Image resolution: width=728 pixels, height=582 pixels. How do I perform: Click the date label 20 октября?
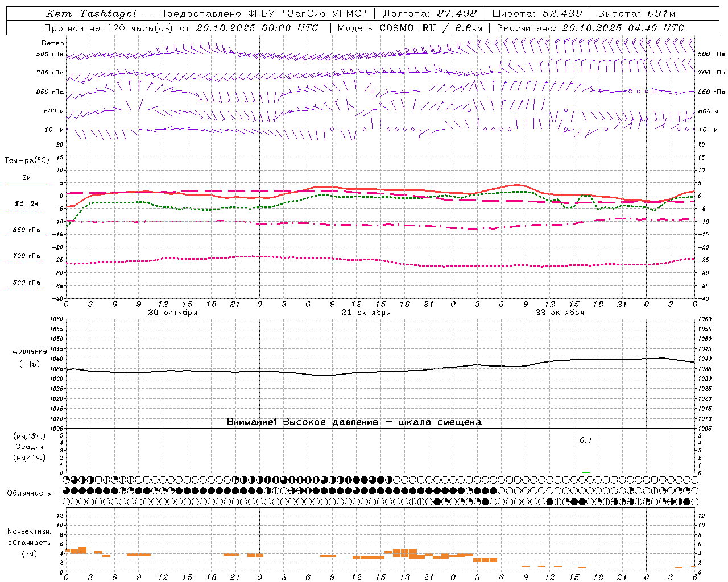[173, 313]
